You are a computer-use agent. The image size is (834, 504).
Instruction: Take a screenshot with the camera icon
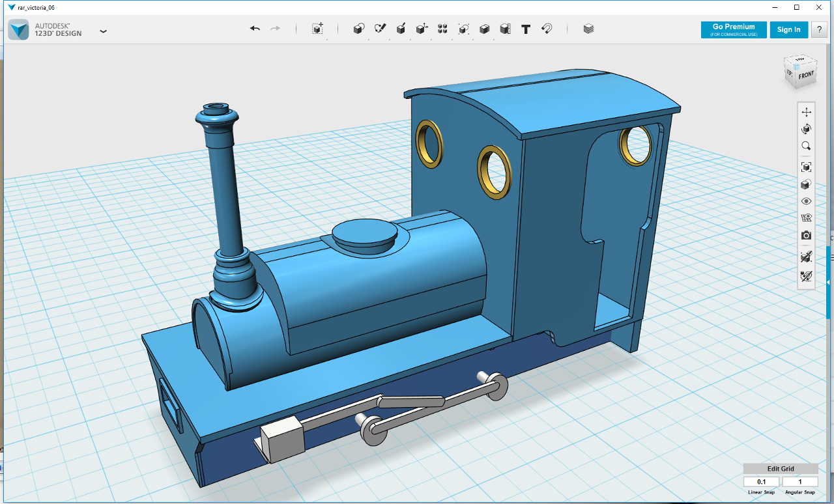[x=806, y=235]
